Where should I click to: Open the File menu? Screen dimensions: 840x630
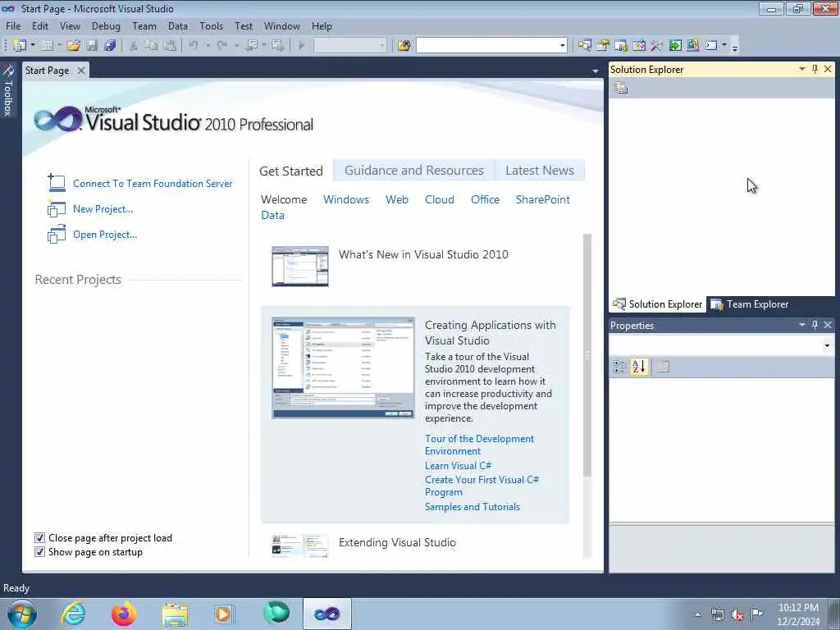tap(13, 26)
